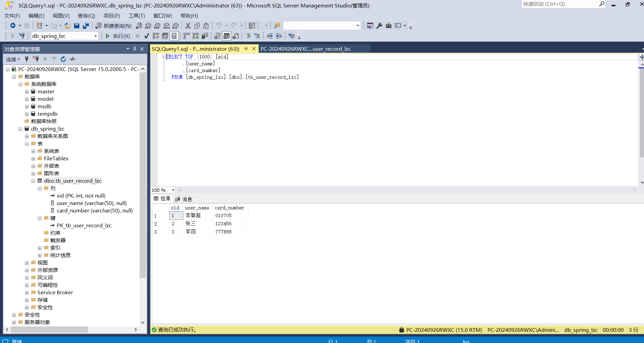Viewport: 644px width, 343px height.
Task: Close the SQLQuery1.sql tab
Action: [x=254, y=49]
